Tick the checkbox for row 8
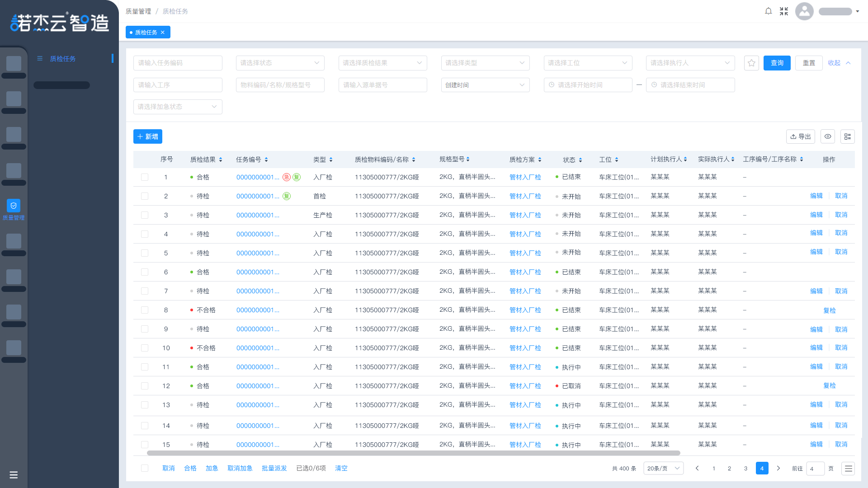 [145, 310]
